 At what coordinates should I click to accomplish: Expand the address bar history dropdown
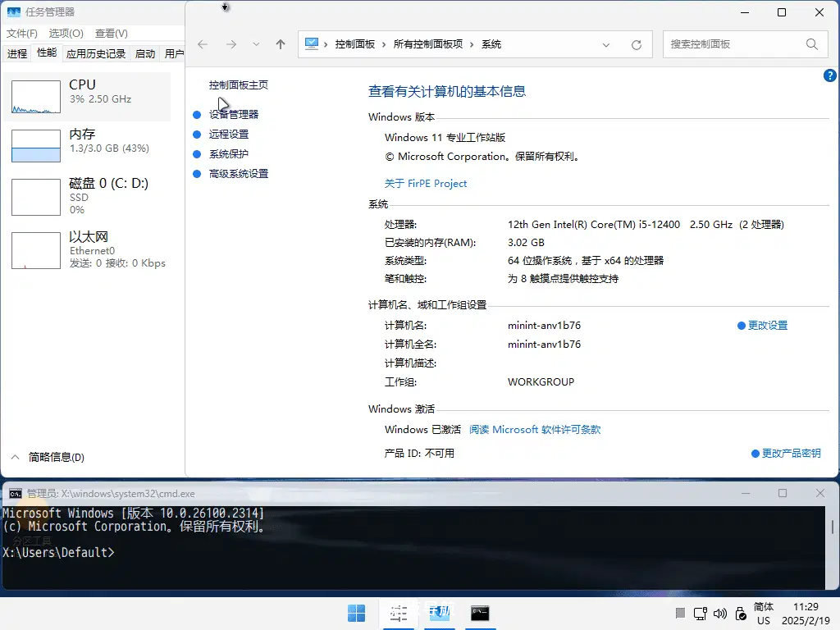pos(606,45)
